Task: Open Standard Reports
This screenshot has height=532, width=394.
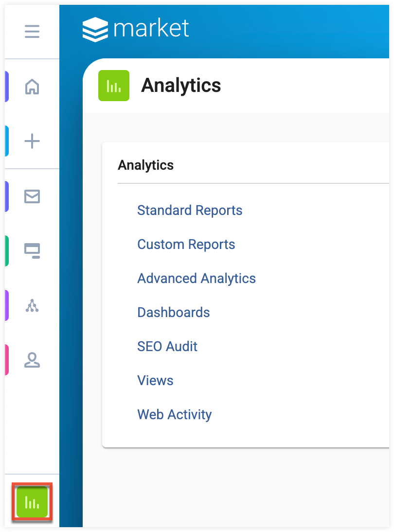Action: click(190, 210)
